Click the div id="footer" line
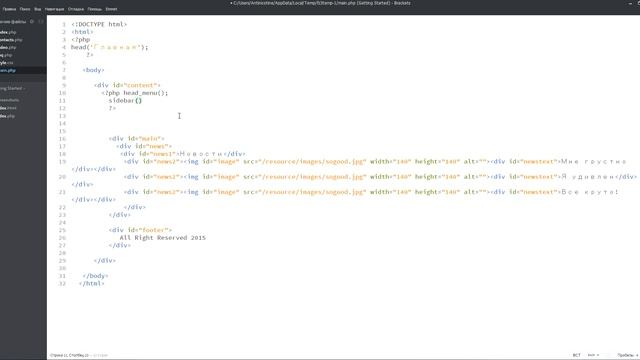The height and width of the screenshot is (360, 640). pyautogui.click(x=140, y=230)
